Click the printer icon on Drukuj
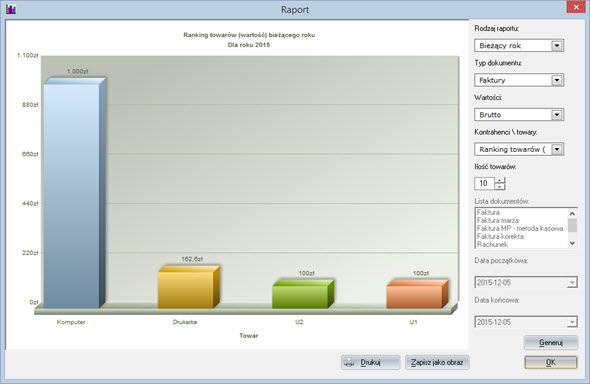Image resolution: width=590 pixels, height=384 pixels. [x=350, y=362]
